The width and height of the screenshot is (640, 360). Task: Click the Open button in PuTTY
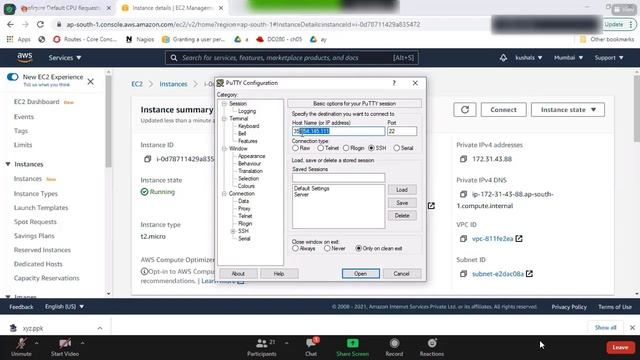pyautogui.click(x=361, y=273)
